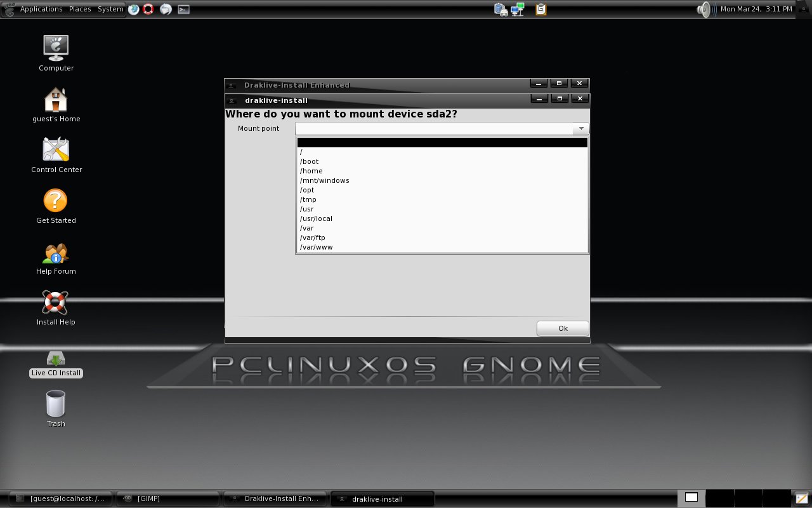Switch to the first workspace in pager
The image size is (812, 508).
click(x=691, y=498)
